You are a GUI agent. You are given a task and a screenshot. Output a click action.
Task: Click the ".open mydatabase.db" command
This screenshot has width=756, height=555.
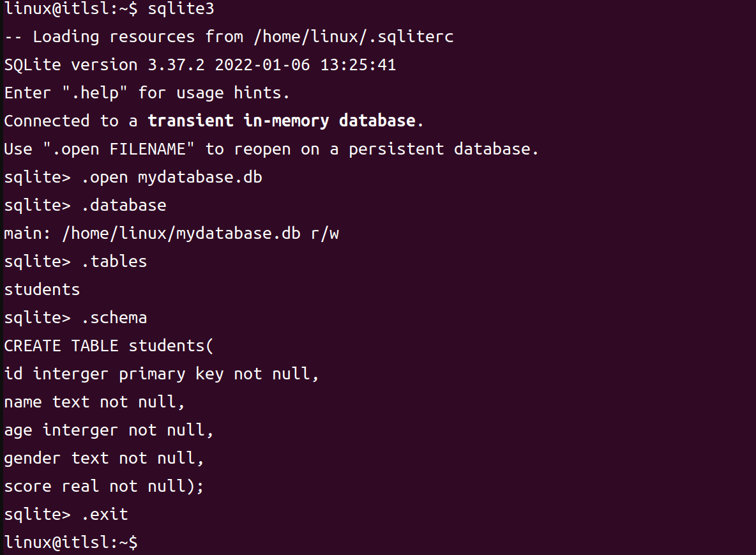coord(171,178)
